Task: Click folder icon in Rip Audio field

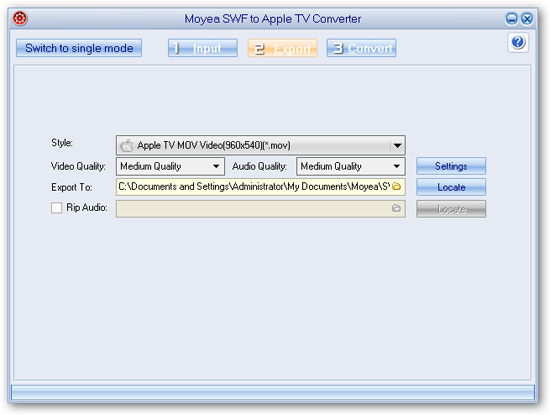Action: [x=396, y=208]
